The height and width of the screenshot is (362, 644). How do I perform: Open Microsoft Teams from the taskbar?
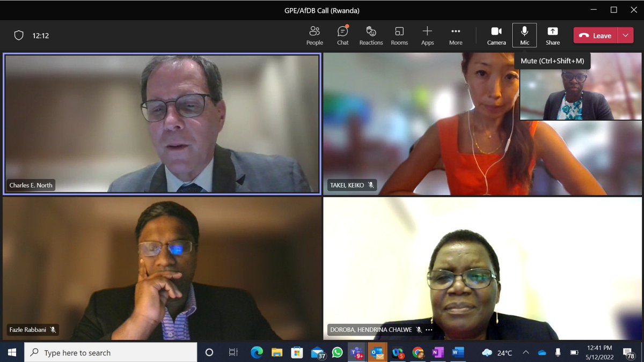tap(357, 353)
